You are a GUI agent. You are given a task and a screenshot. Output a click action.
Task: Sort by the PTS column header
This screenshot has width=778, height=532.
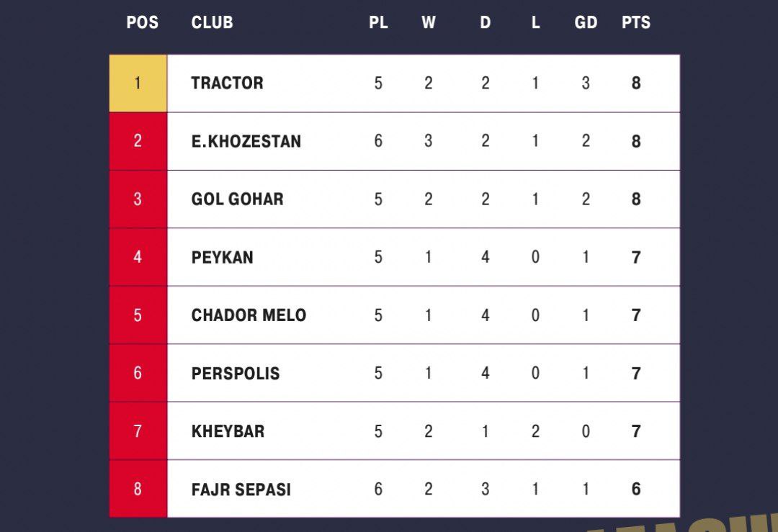pyautogui.click(x=636, y=22)
